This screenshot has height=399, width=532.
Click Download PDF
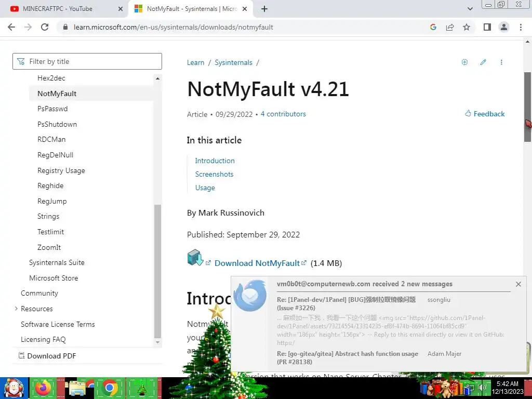click(x=47, y=356)
